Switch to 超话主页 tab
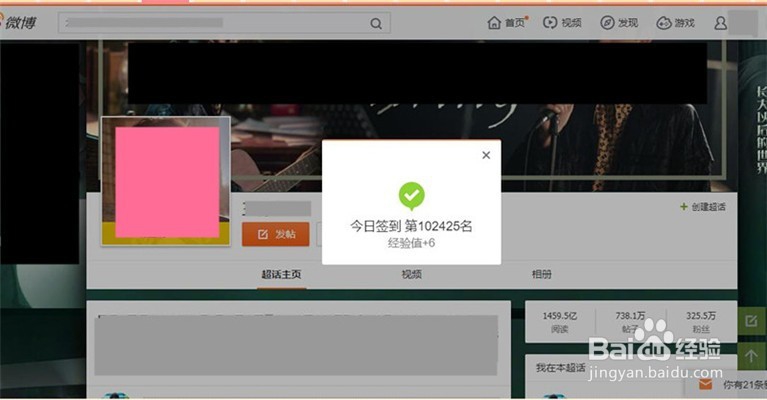Viewport: 767px width, 400px height. [x=281, y=274]
